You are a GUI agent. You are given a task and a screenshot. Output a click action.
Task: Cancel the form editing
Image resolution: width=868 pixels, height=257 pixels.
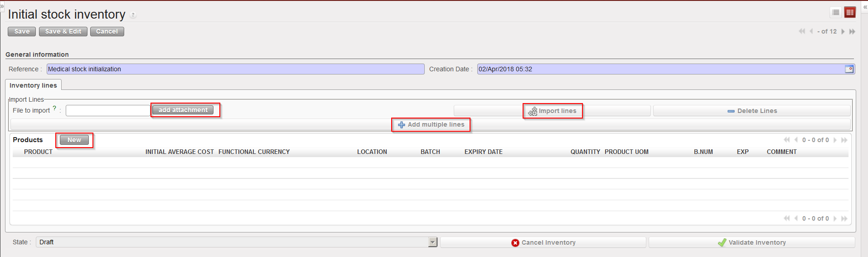point(107,31)
